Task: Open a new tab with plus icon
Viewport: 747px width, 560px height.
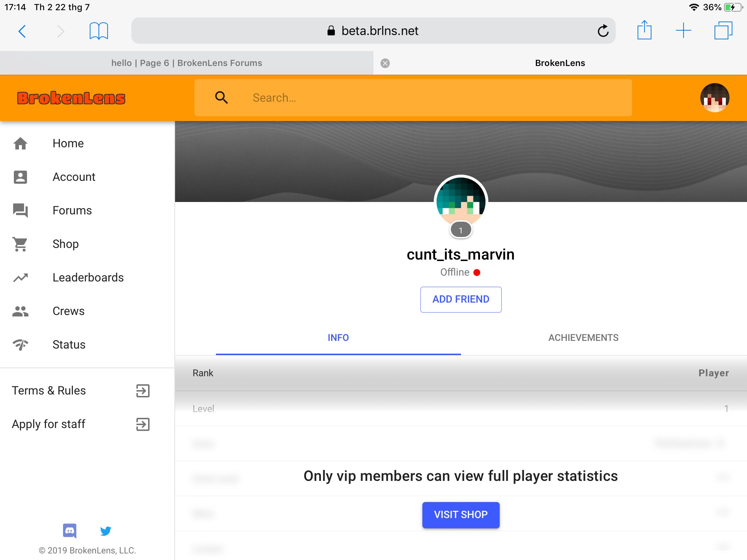Action: click(684, 31)
